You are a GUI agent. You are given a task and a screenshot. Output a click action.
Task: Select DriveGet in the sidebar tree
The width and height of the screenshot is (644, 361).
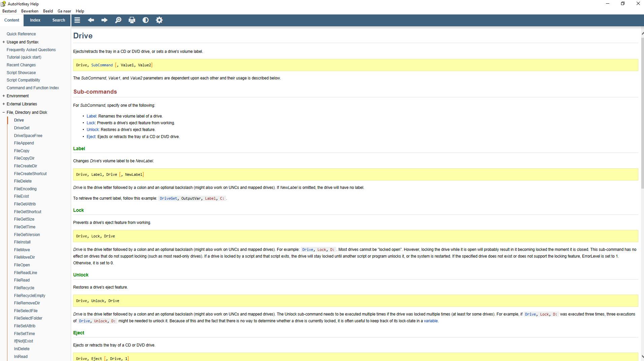[22, 128]
